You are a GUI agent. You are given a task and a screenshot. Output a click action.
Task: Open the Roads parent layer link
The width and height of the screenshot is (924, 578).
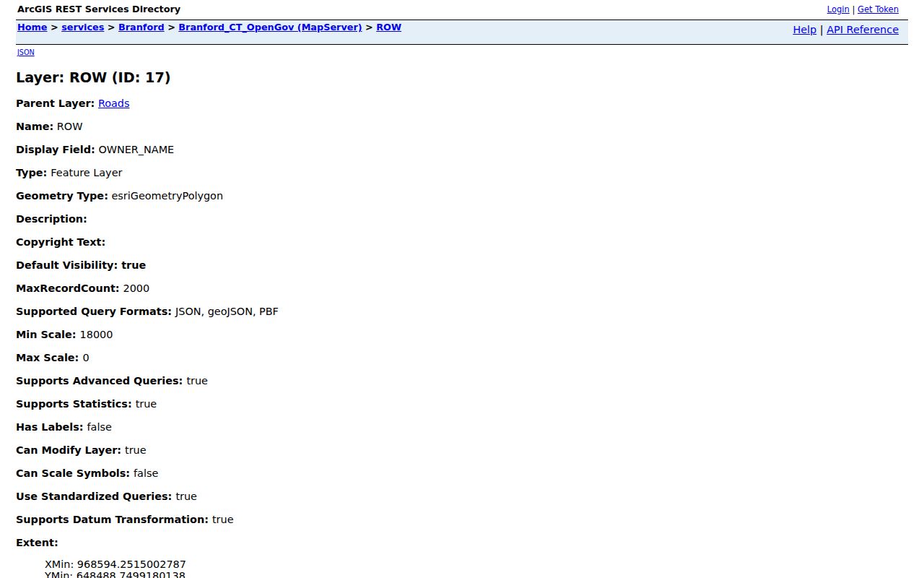click(114, 103)
